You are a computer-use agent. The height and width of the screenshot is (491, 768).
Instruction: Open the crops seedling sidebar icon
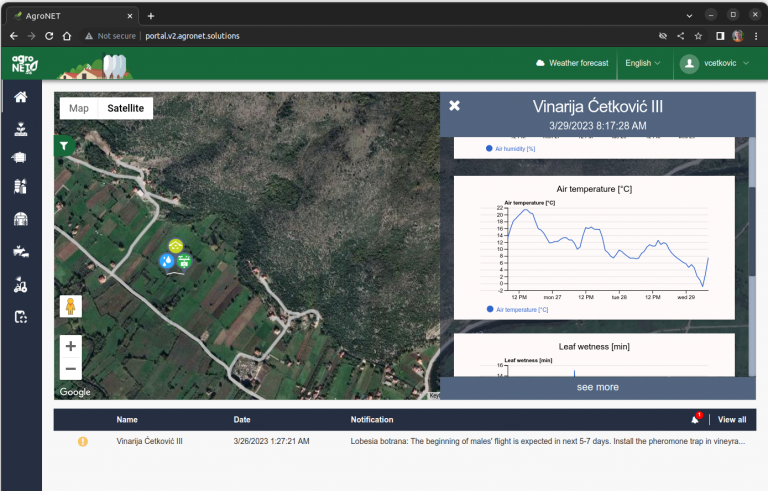point(20,129)
